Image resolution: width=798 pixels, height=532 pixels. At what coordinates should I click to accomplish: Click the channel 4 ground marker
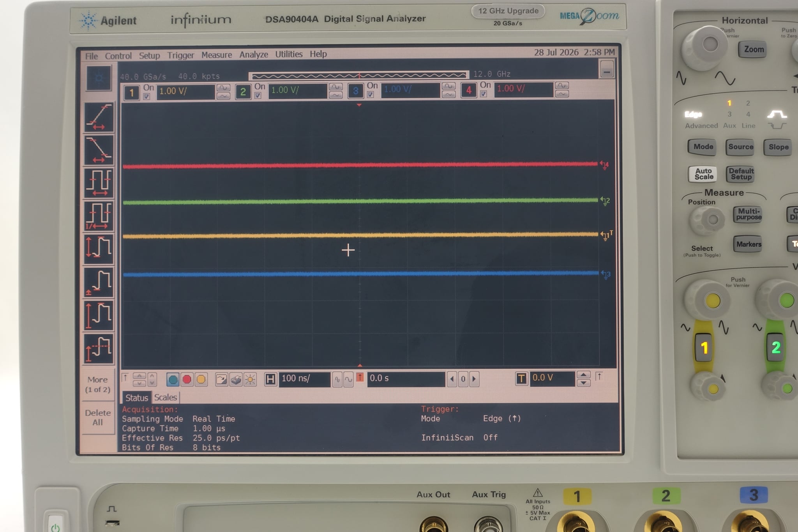tap(604, 165)
